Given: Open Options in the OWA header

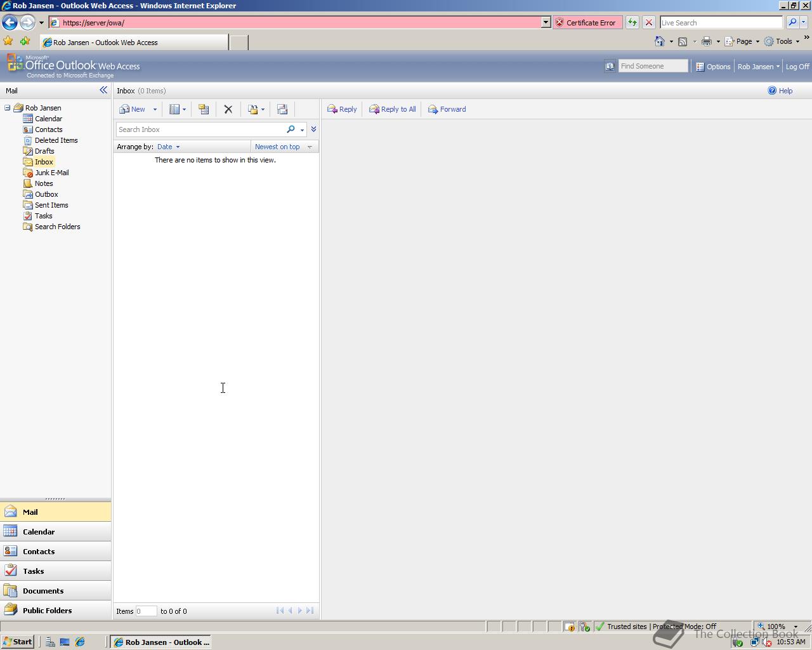Looking at the screenshot, I should (713, 67).
